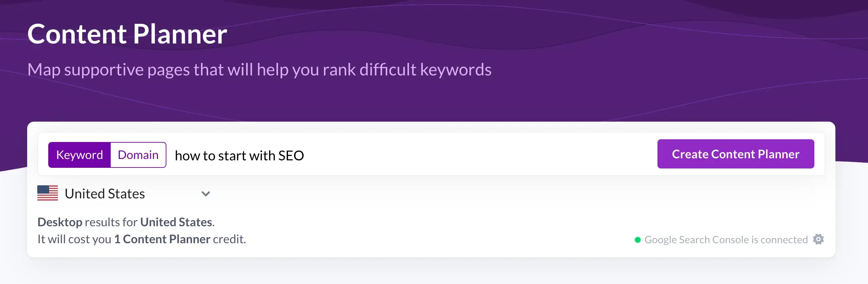Click the Content Planner page heading
Screen dimensions: 868x284
(x=127, y=34)
